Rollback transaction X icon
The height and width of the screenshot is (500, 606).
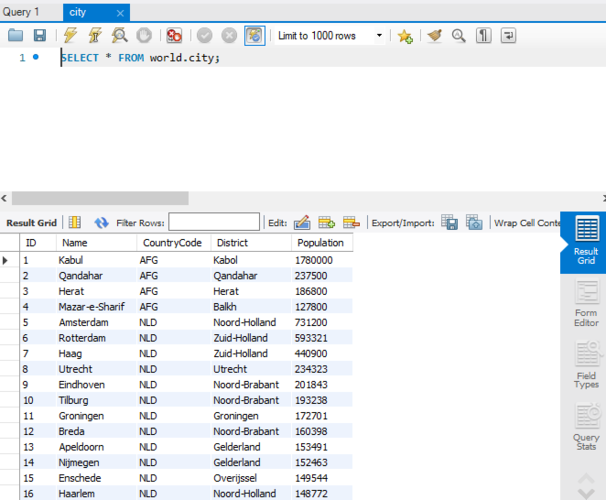coord(229,36)
